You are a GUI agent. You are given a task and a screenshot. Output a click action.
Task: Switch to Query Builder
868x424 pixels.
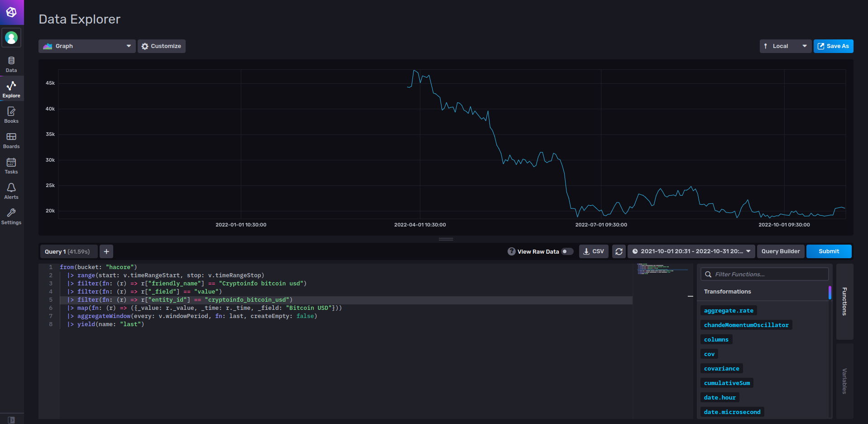[x=781, y=251]
